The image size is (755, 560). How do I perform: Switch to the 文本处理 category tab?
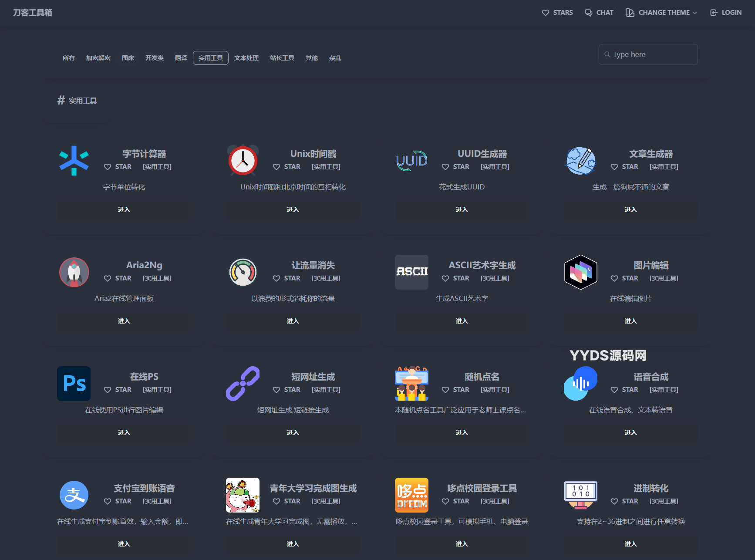click(246, 58)
